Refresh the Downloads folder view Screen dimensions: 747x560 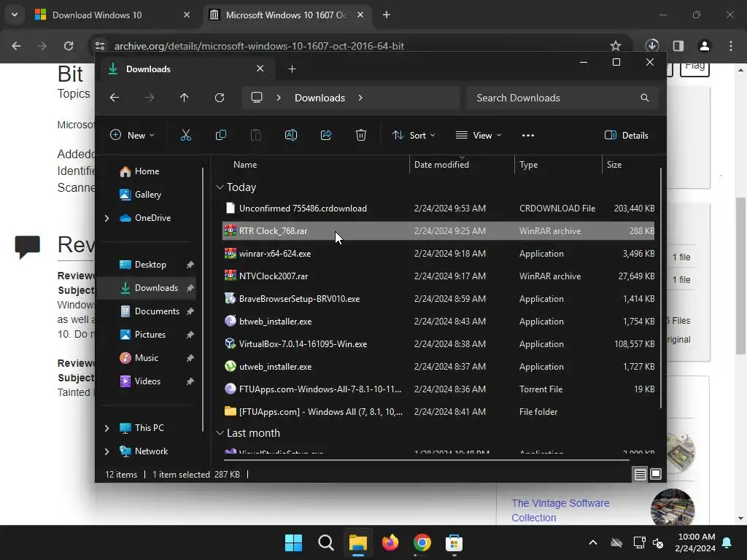coord(219,98)
